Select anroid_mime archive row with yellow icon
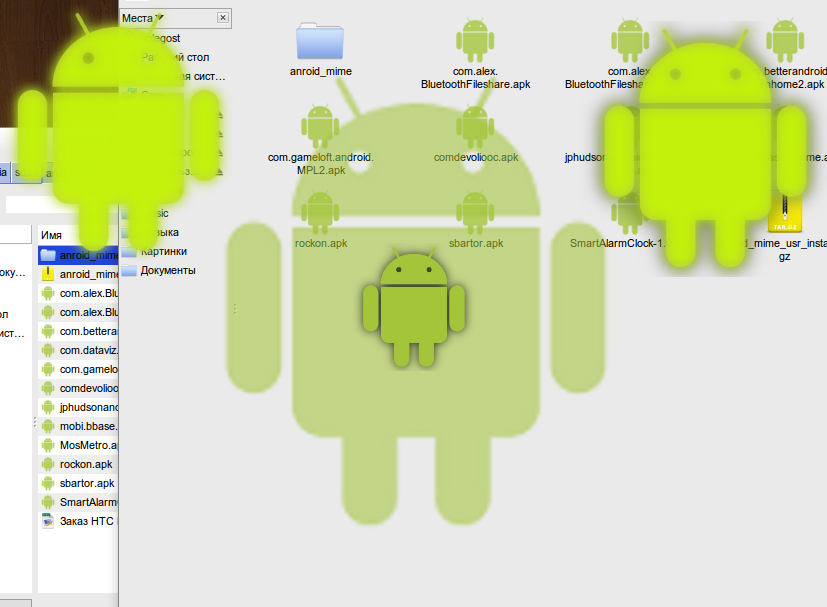Screen dimensions: 827x607 [79, 274]
